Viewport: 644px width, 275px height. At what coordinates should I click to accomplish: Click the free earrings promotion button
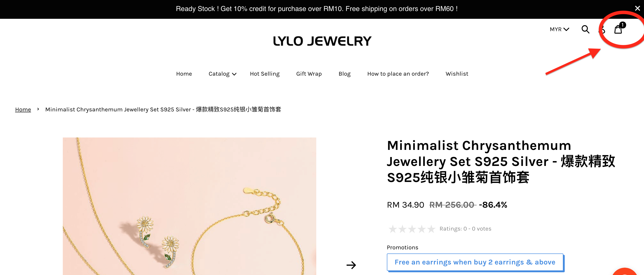[x=475, y=262]
